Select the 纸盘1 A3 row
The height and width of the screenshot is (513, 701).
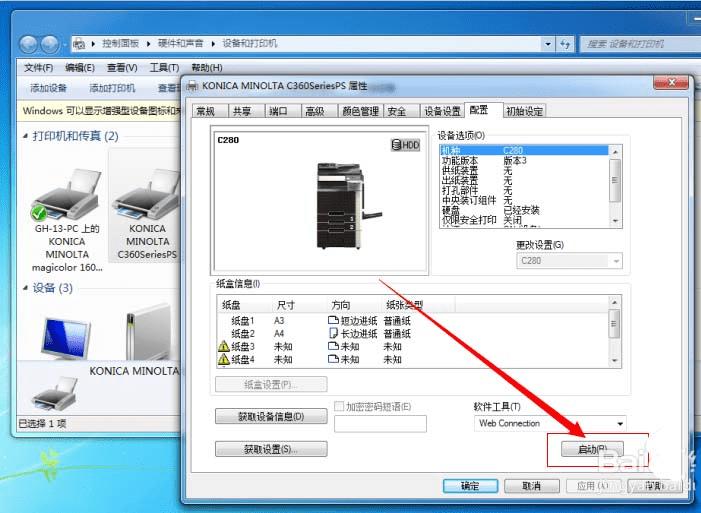click(x=413, y=320)
